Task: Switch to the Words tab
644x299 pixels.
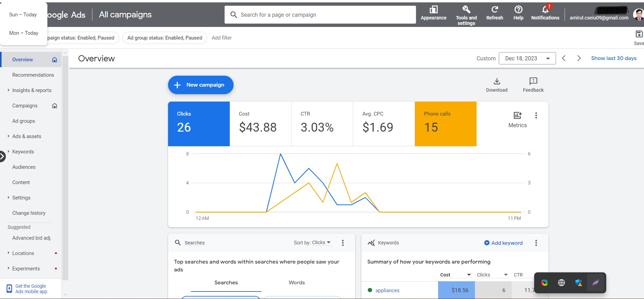Action: (x=297, y=283)
